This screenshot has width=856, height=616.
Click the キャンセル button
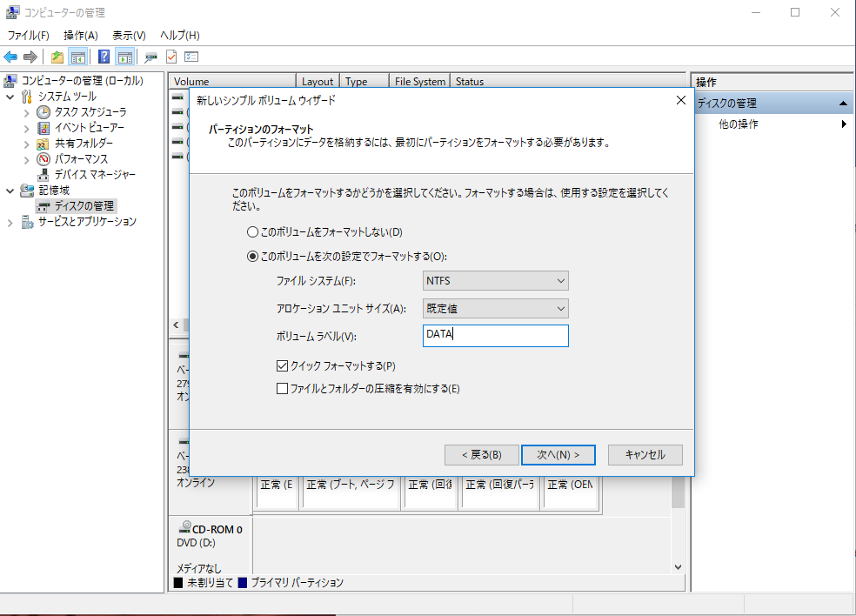click(x=645, y=455)
